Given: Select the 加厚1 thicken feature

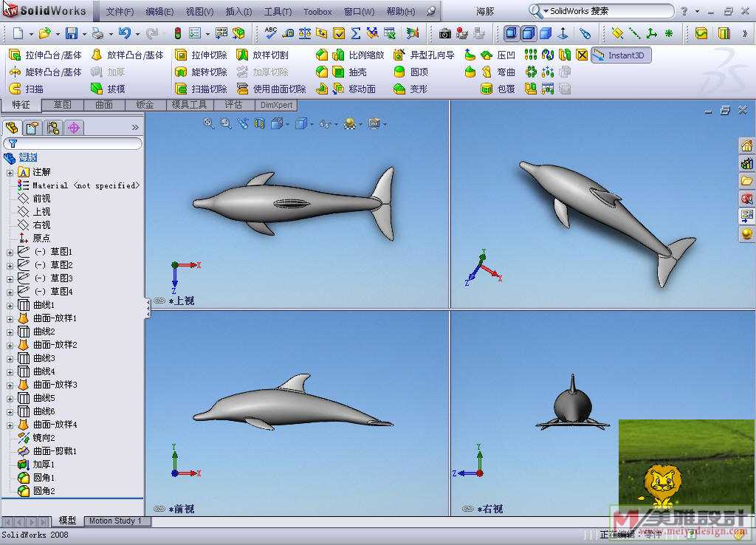Looking at the screenshot, I should point(36,465).
